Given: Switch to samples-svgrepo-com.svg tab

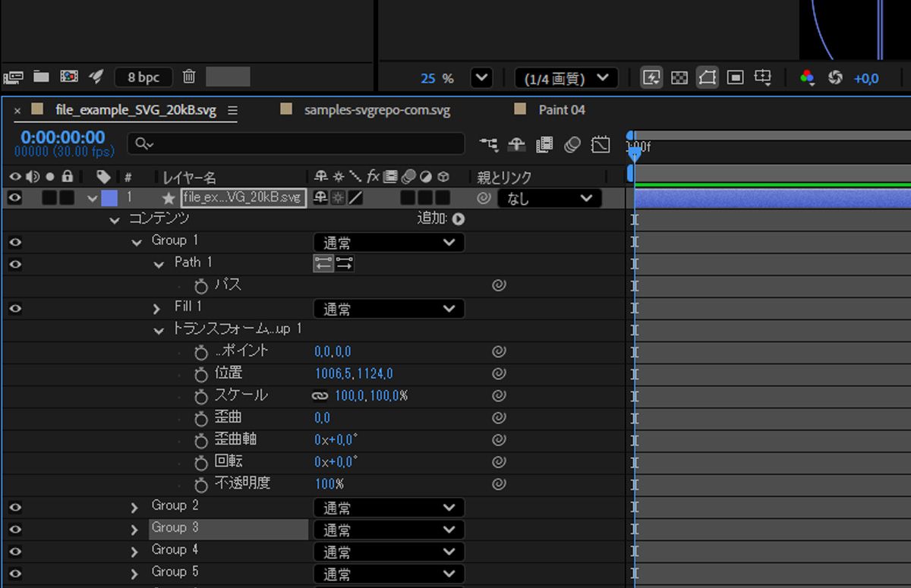Looking at the screenshot, I should (377, 110).
